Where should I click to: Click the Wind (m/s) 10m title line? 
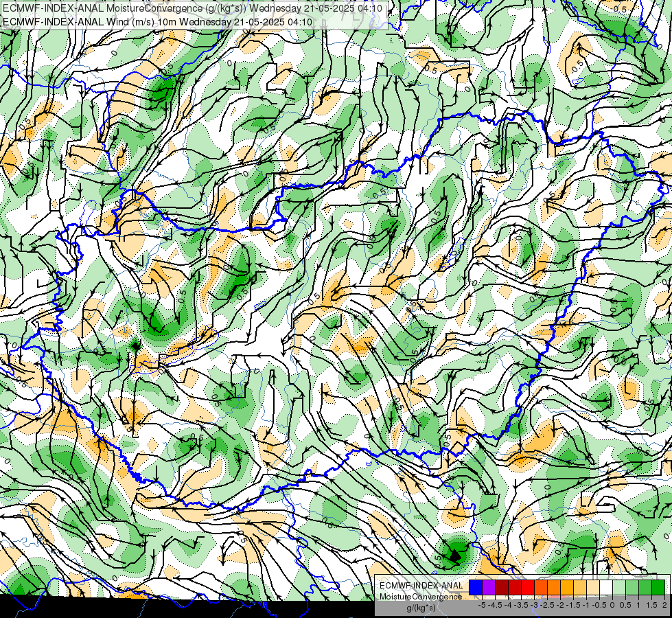point(157,22)
